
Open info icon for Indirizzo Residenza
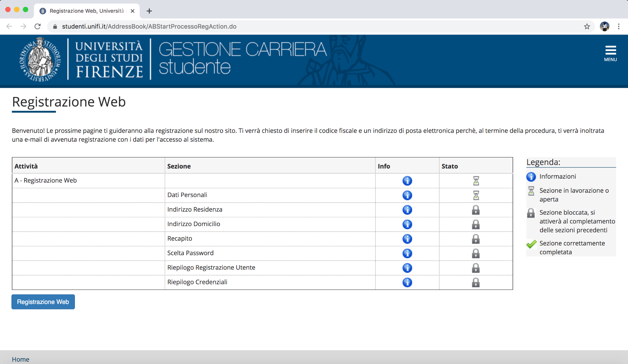[407, 210]
